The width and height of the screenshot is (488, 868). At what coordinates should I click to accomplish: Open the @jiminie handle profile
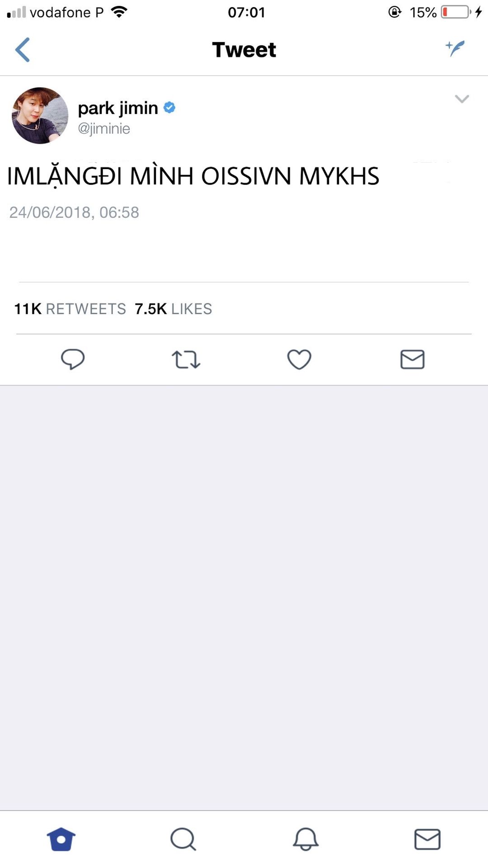click(104, 129)
